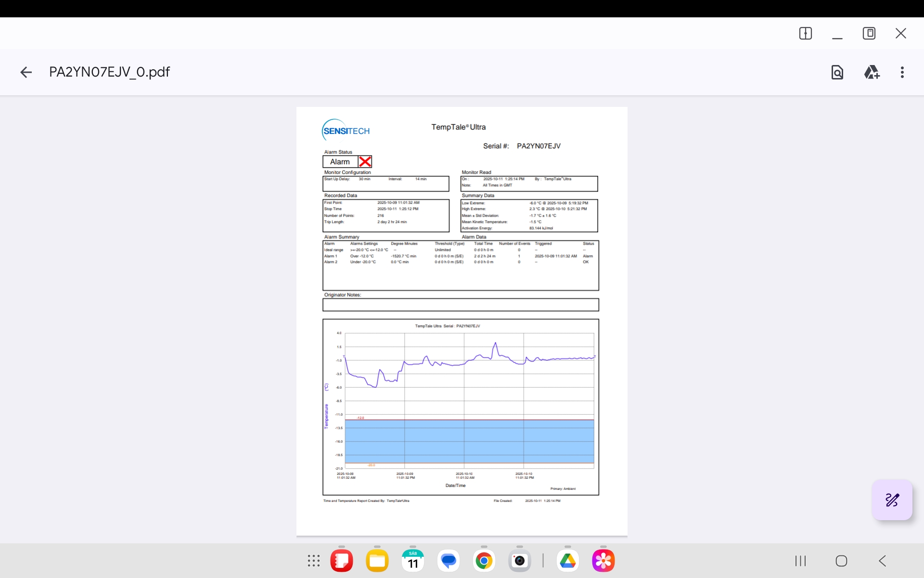The height and width of the screenshot is (578, 924).
Task: Launch Chrome from the taskbar
Action: click(x=484, y=561)
